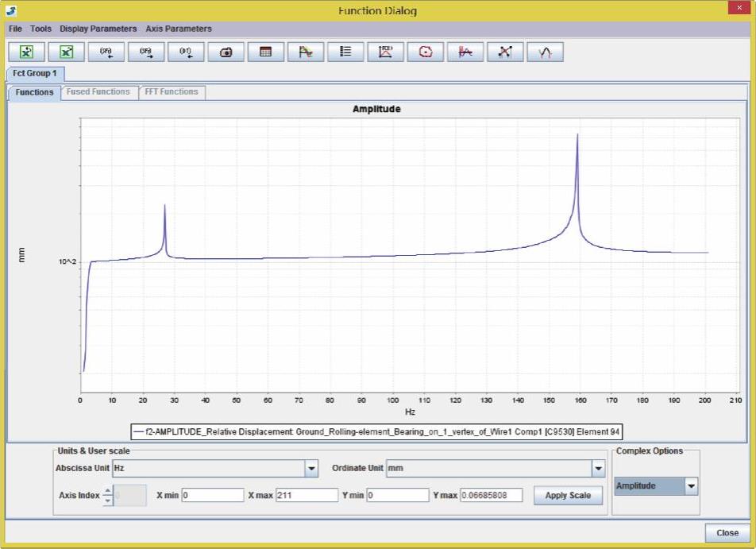Click the second Excel export icon
This screenshot has height=549, width=756.
(67, 52)
